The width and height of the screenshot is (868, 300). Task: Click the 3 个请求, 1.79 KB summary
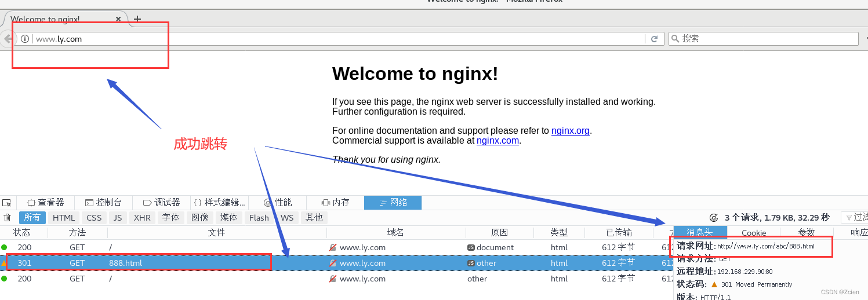click(x=777, y=218)
